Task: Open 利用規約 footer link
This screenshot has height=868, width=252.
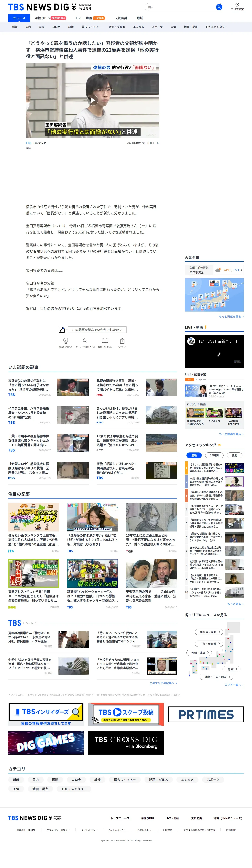Action: [167, 830]
